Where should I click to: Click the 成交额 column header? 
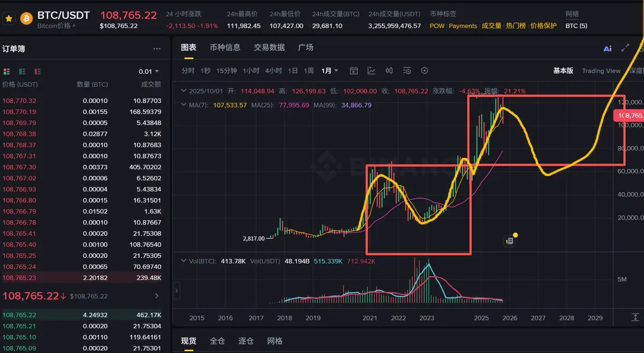[151, 84]
